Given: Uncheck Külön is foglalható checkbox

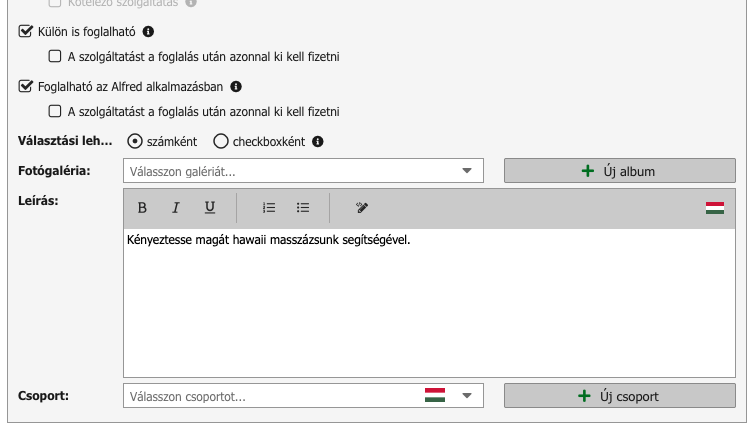Looking at the screenshot, I should (25, 31).
